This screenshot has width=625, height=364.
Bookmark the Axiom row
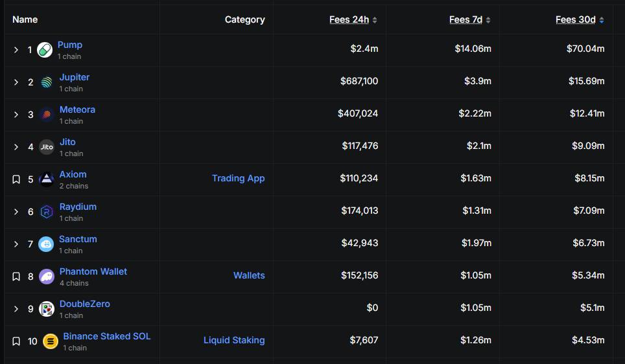click(x=16, y=179)
